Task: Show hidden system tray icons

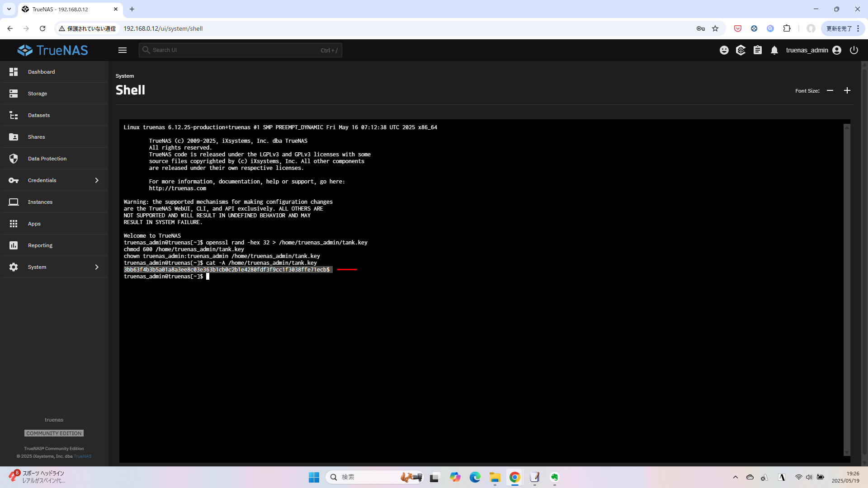Action: tap(736, 477)
